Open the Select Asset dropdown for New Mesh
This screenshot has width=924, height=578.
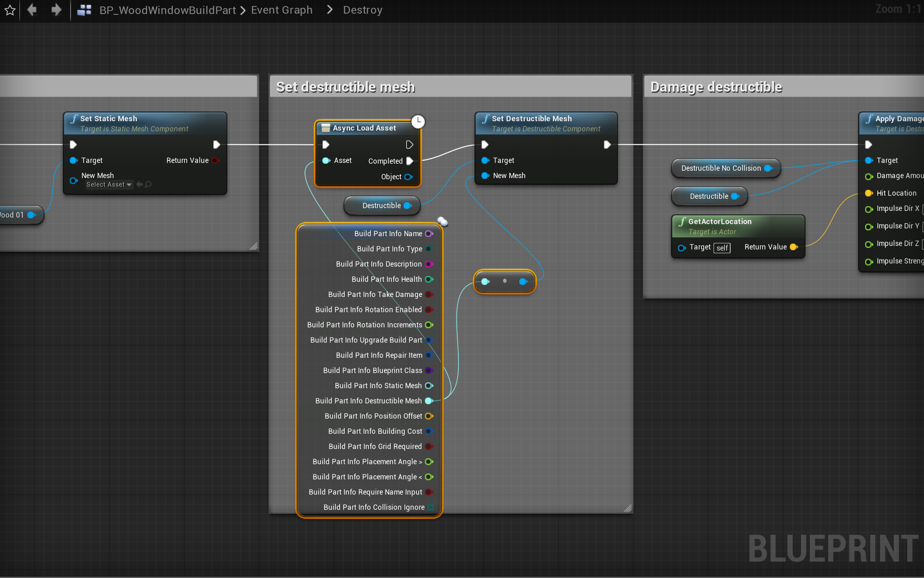click(109, 184)
